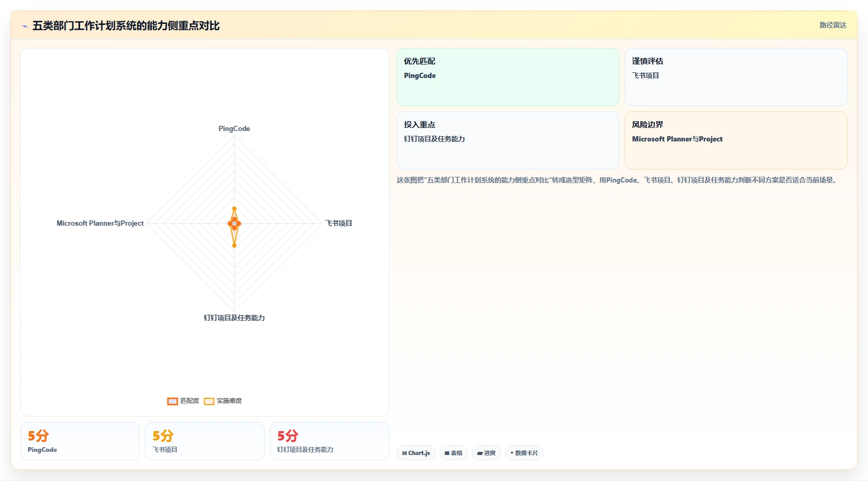Open the 优先匹配 PingCode card
The height and width of the screenshot is (481, 868).
(x=508, y=77)
